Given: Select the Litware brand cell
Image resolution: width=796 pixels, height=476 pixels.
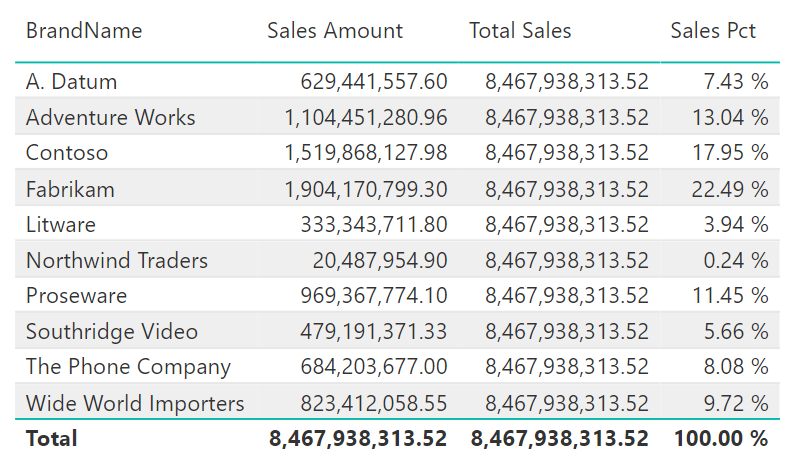Looking at the screenshot, I should [61, 225].
